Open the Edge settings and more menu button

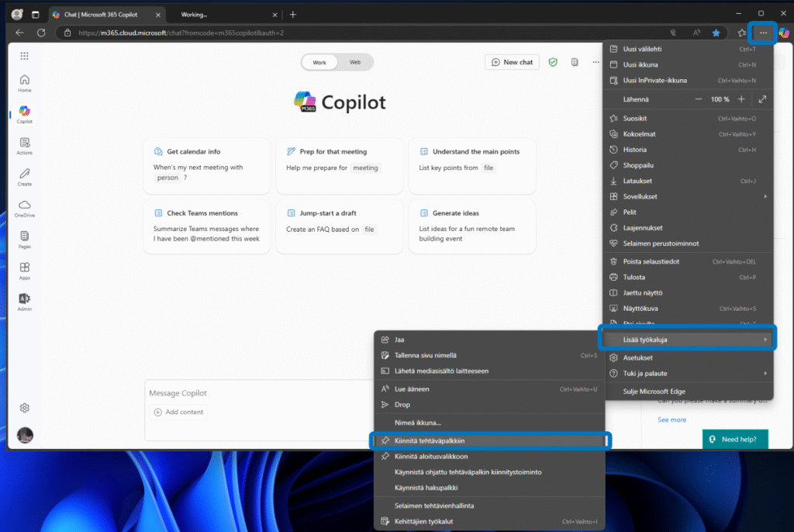(763, 33)
